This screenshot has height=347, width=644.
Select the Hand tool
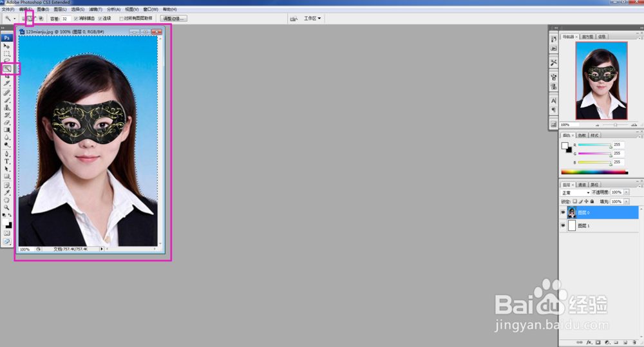[6, 200]
